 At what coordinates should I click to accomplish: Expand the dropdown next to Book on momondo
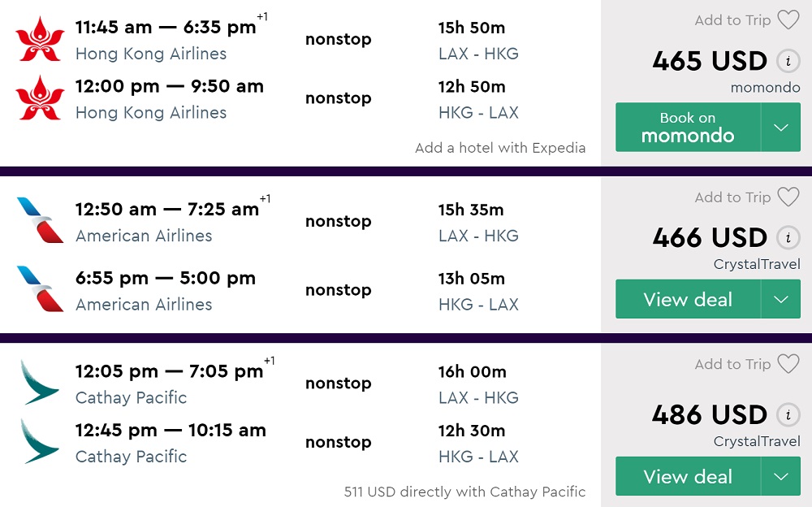coord(781,128)
